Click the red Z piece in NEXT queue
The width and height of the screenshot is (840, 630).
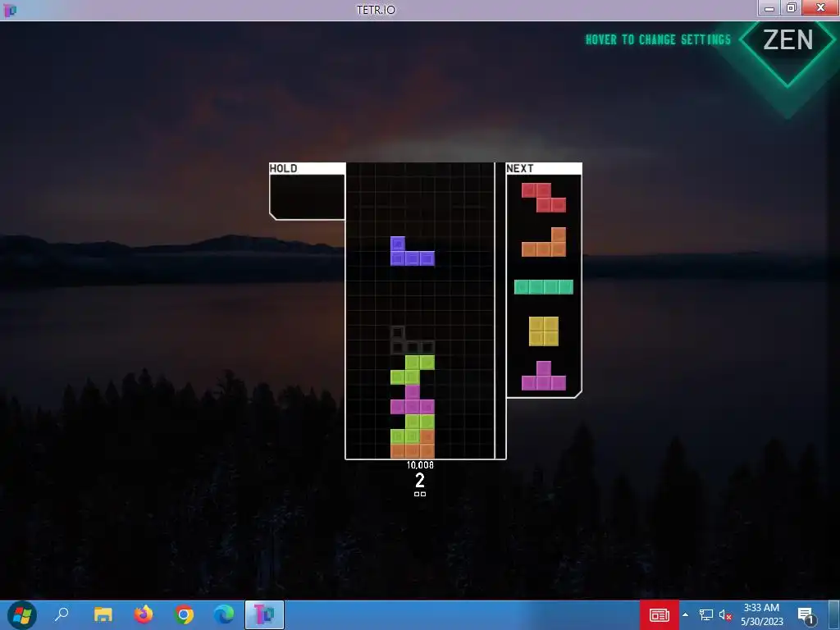coord(544,198)
